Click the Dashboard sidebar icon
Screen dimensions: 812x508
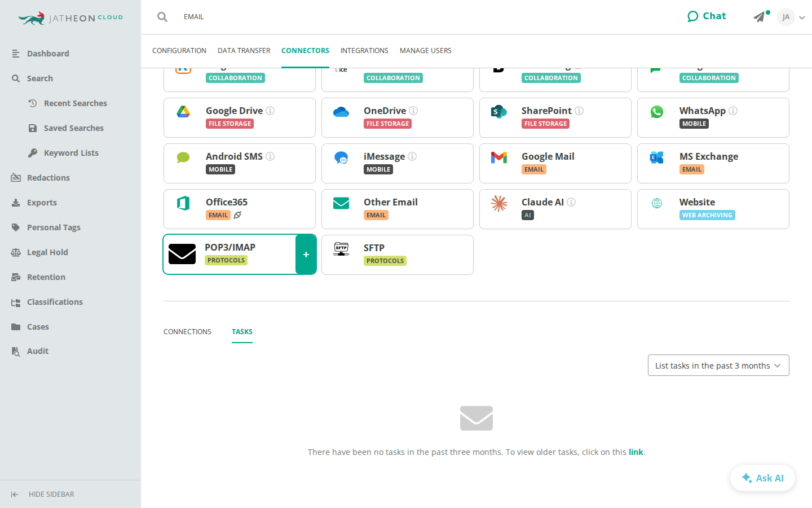pyautogui.click(x=16, y=54)
